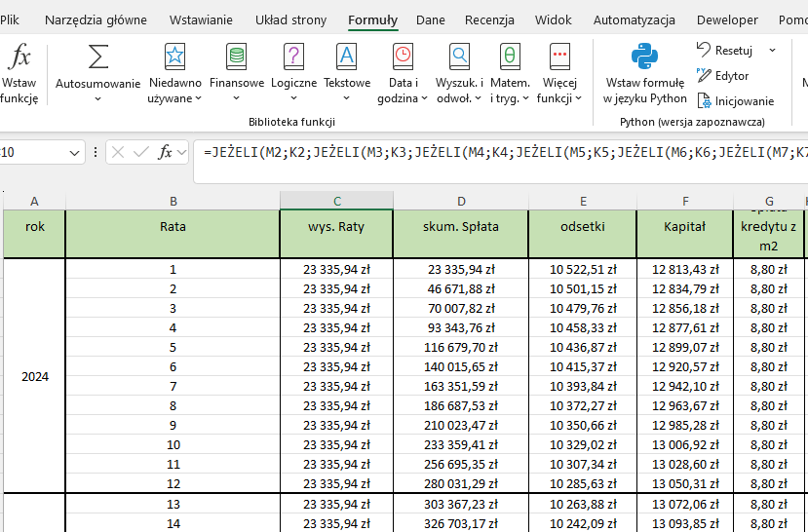Viewport: 808px width, 532px height.
Task: Expand the Autosumowanie dropdown arrow
Action: [97, 98]
